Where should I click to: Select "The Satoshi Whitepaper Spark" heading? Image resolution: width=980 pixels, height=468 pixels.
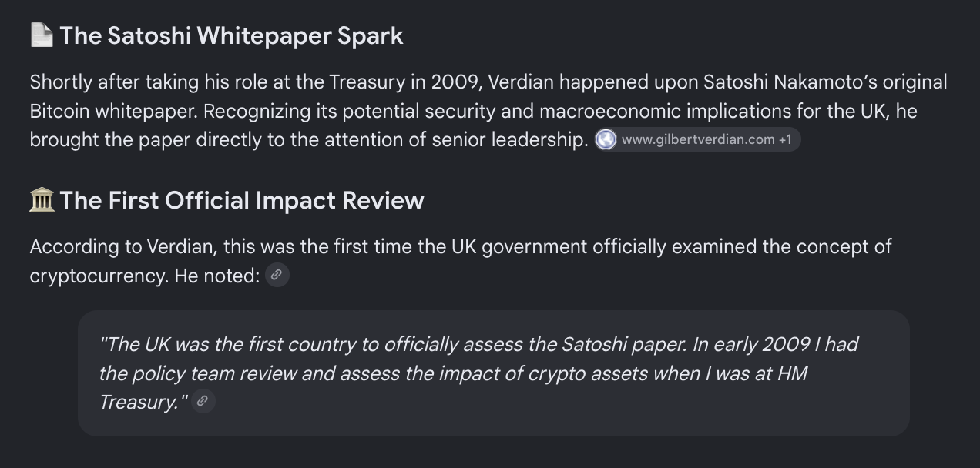[232, 35]
